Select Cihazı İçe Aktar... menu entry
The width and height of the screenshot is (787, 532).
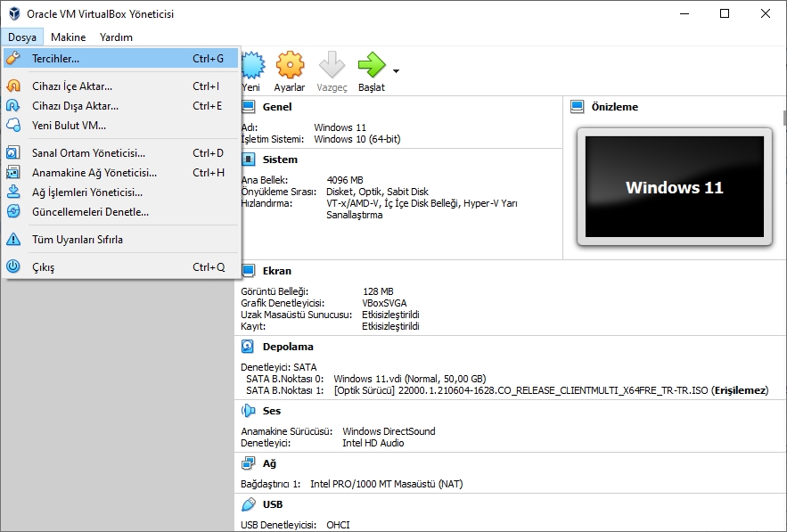[121, 86]
